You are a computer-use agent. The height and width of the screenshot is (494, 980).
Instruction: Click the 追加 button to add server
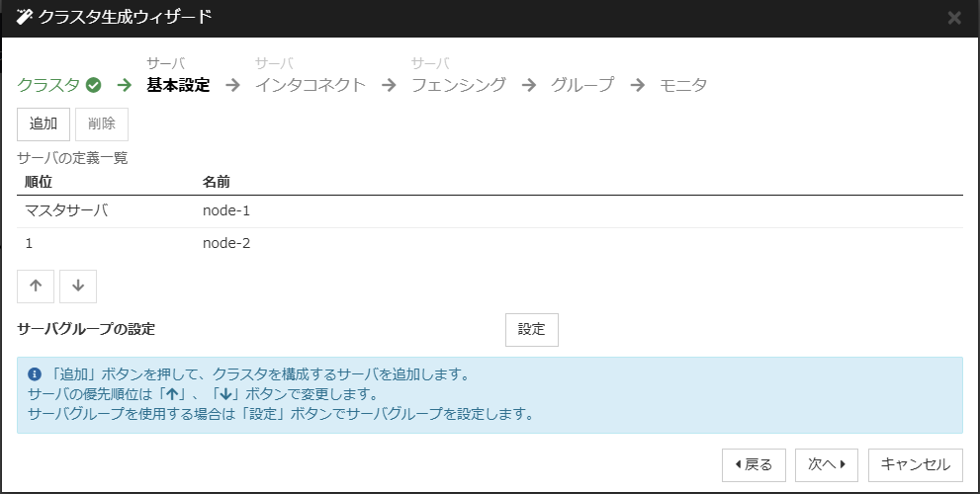point(44,124)
